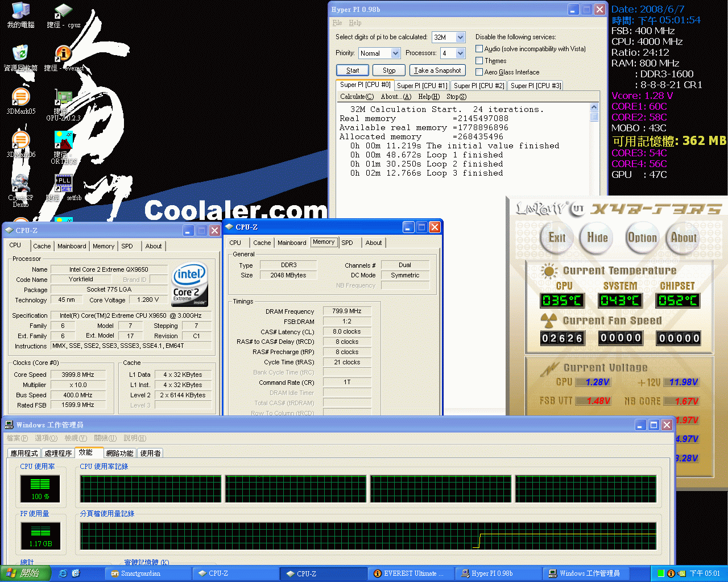Switch to Smartguardian taskbar item
The image size is (728, 582).
148,573
